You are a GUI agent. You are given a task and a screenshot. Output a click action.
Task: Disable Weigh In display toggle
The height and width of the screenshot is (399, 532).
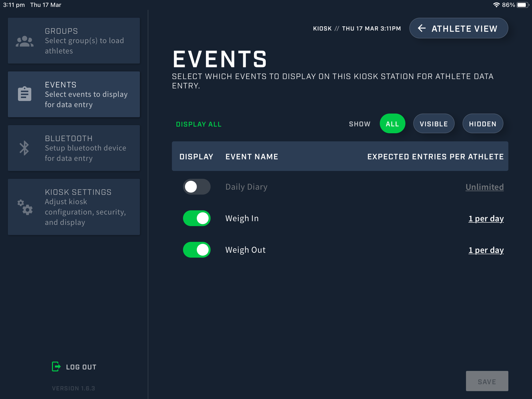197,218
